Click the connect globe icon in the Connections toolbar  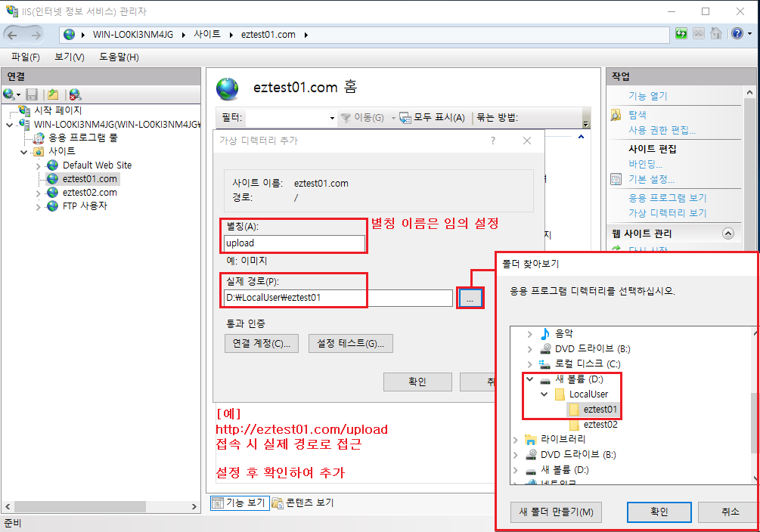tap(9, 94)
